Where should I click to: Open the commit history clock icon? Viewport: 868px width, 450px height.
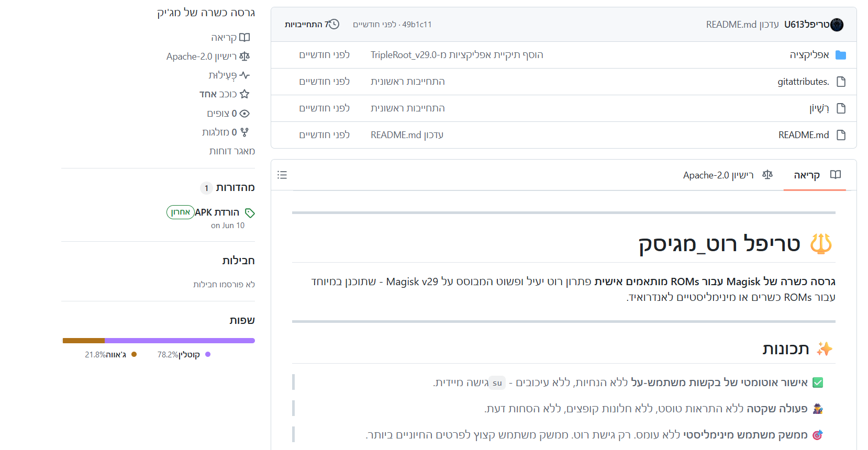[334, 24]
